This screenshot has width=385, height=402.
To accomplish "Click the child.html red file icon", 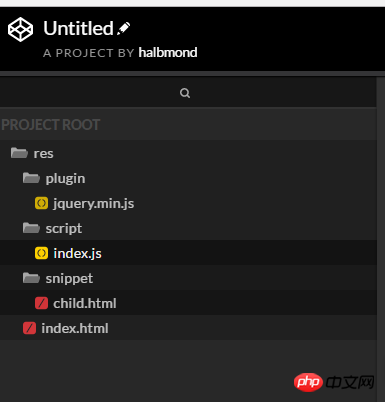I will click(x=41, y=303).
